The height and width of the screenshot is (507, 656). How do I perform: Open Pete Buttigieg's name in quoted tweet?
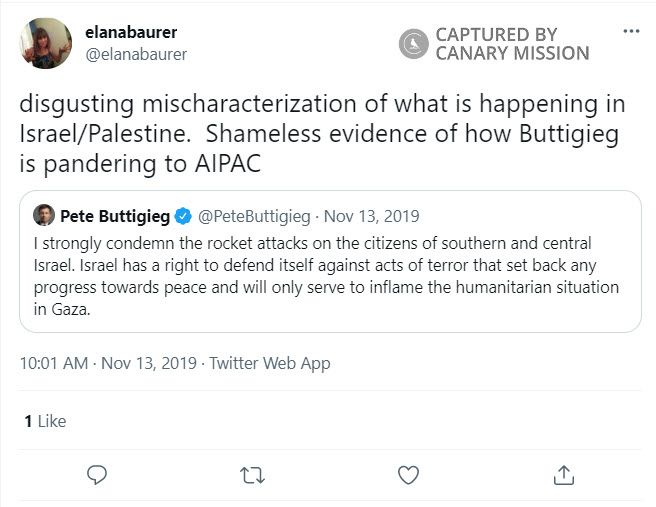point(115,216)
